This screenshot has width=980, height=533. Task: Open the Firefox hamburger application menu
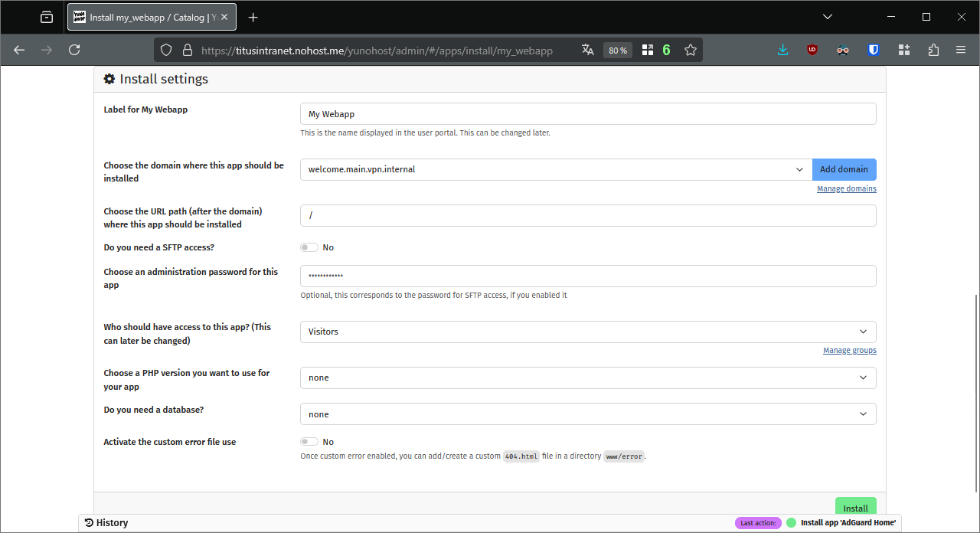961,50
